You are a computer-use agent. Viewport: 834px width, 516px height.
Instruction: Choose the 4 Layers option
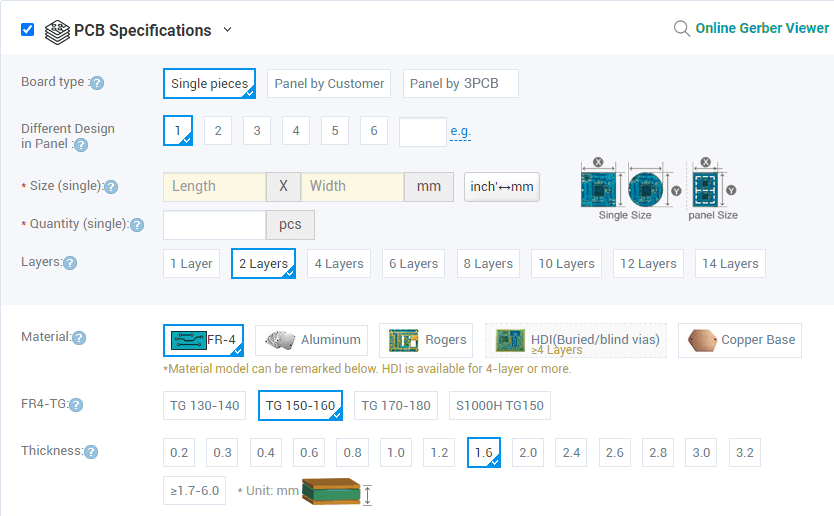click(338, 264)
